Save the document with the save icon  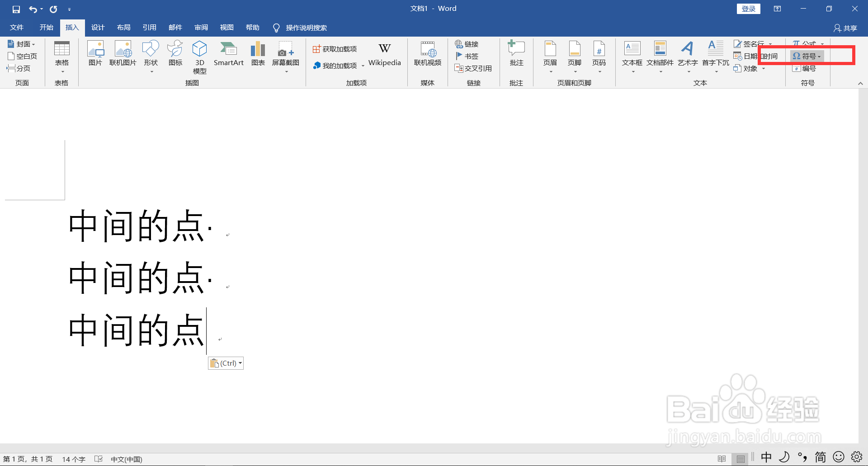click(16, 9)
